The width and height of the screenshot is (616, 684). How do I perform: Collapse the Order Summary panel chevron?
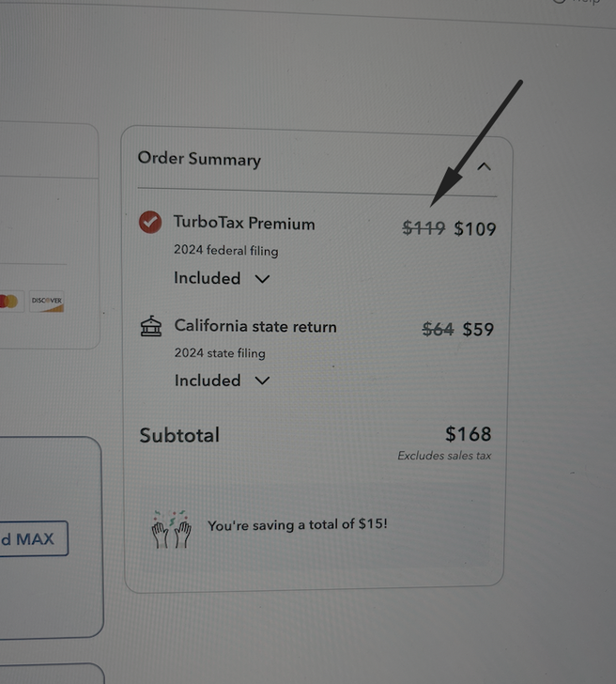pos(484,167)
